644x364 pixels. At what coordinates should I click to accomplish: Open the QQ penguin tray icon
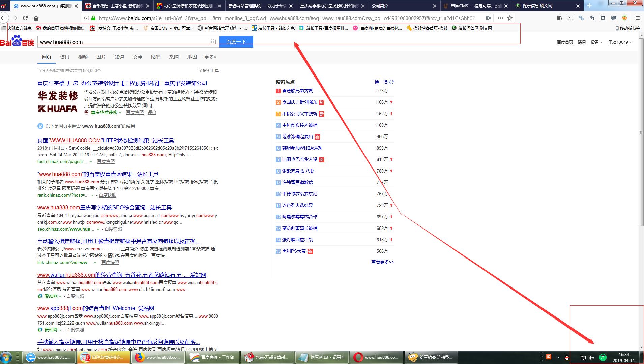point(567,358)
